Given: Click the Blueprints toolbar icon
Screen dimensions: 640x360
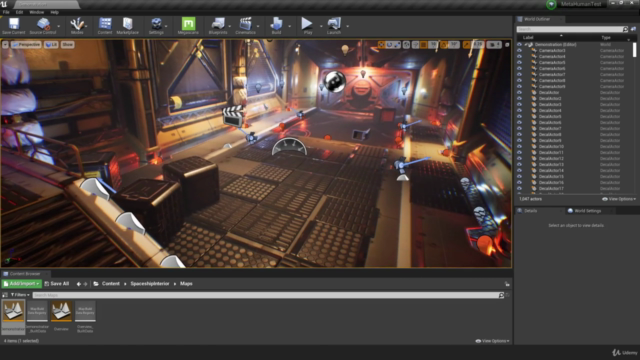Looking at the screenshot, I should (218, 26).
